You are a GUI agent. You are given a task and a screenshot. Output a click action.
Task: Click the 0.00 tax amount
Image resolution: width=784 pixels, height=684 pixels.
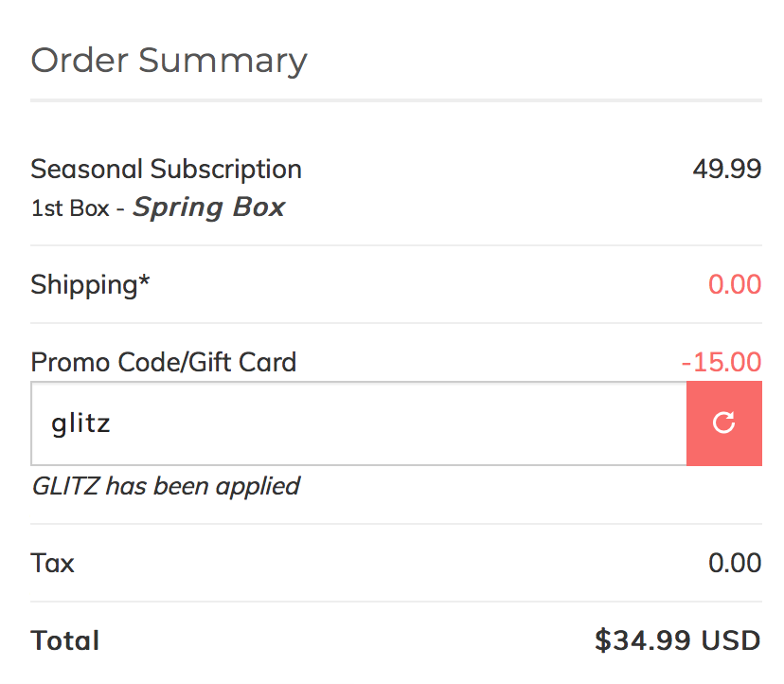pos(735,563)
